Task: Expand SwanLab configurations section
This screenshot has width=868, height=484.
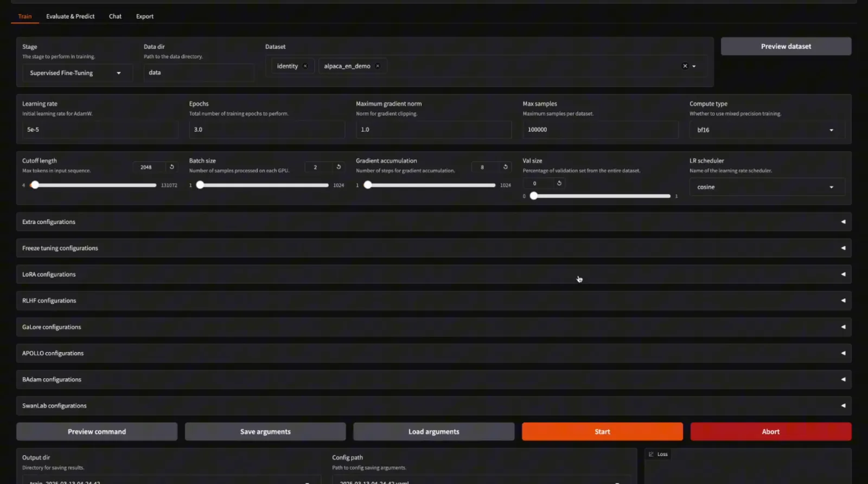Action: click(x=433, y=406)
